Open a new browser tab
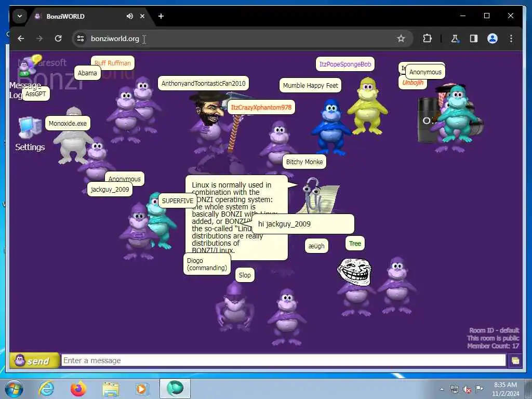The width and height of the screenshot is (532, 399). 161,16
